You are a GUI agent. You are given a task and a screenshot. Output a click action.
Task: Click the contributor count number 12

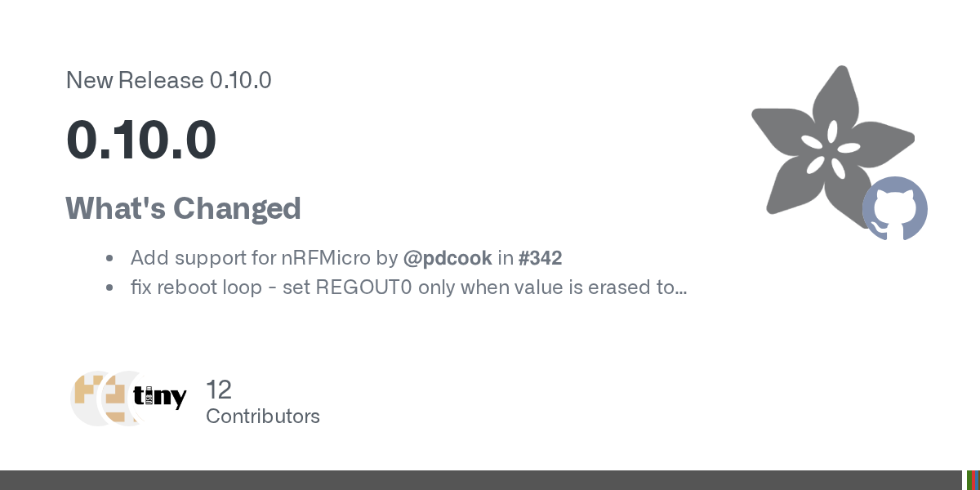click(x=219, y=390)
